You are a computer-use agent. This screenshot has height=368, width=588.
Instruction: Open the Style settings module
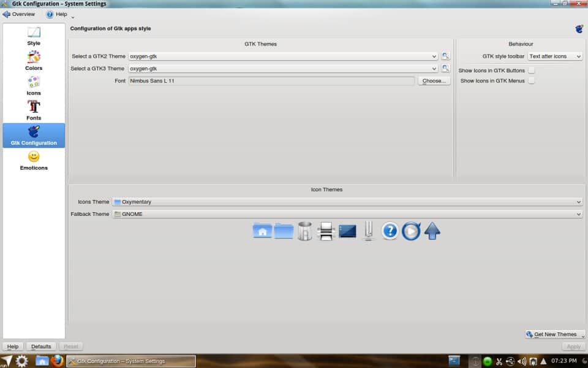(x=34, y=36)
